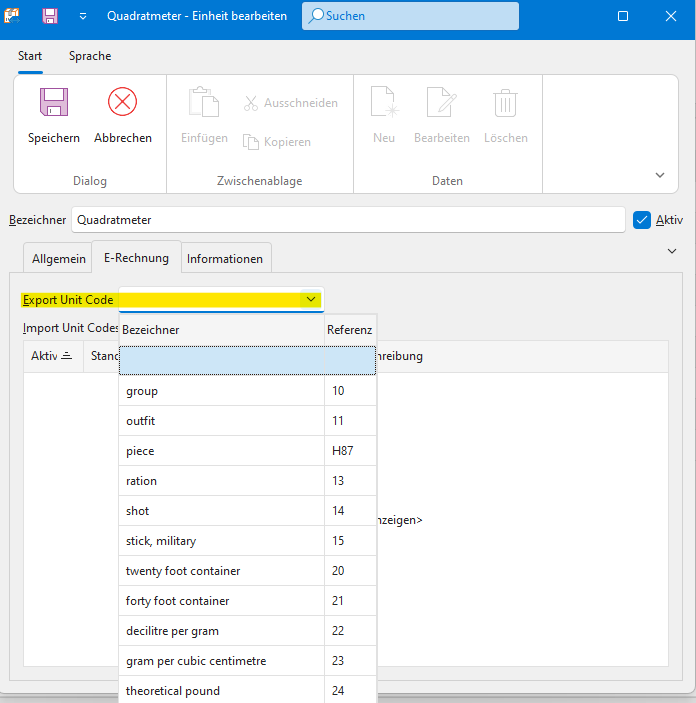This screenshot has height=703, width=696.
Task: Toggle the Aktiv checkbox
Action: tap(642, 220)
